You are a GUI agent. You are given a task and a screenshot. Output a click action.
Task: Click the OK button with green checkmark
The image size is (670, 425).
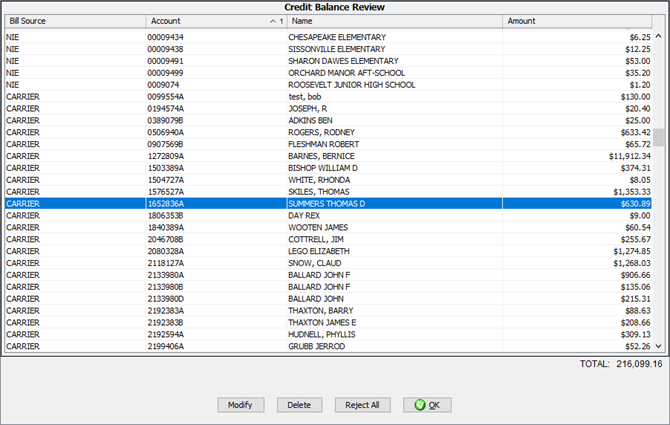(427, 405)
